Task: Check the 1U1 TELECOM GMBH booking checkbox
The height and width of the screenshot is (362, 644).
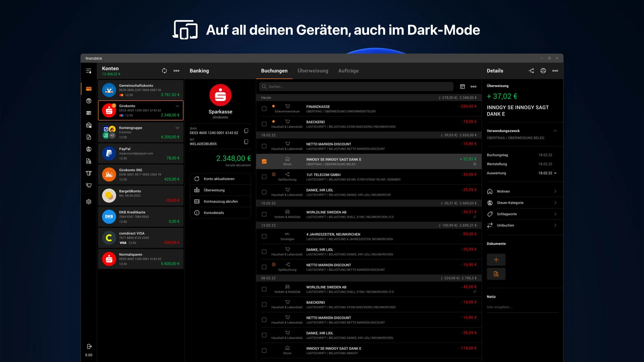Action: (264, 177)
